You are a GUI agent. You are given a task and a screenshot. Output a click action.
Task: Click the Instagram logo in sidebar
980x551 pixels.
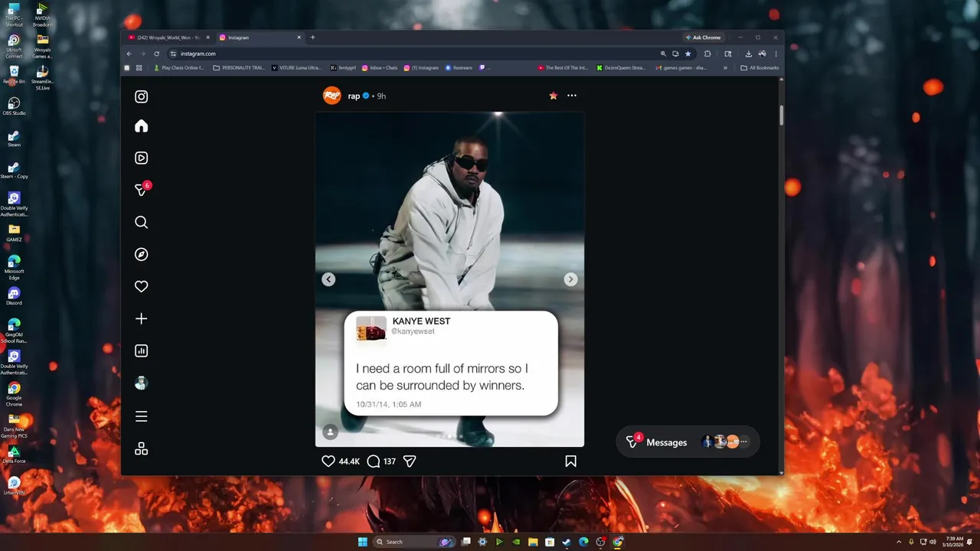142,96
